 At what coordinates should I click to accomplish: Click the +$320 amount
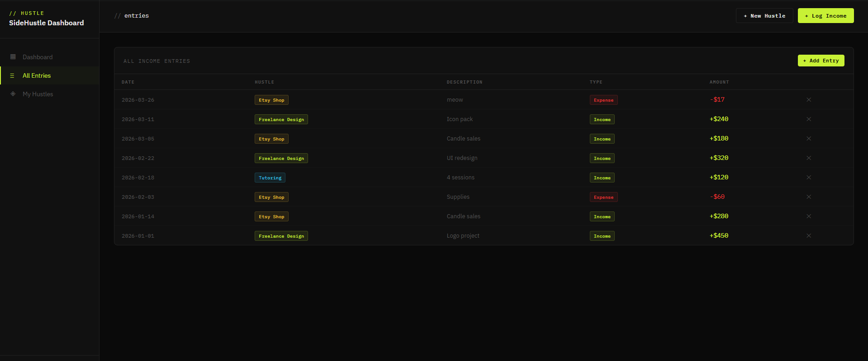click(x=719, y=158)
